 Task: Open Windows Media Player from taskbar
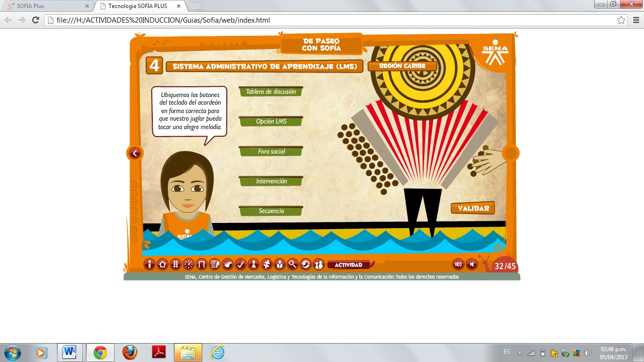point(41,353)
